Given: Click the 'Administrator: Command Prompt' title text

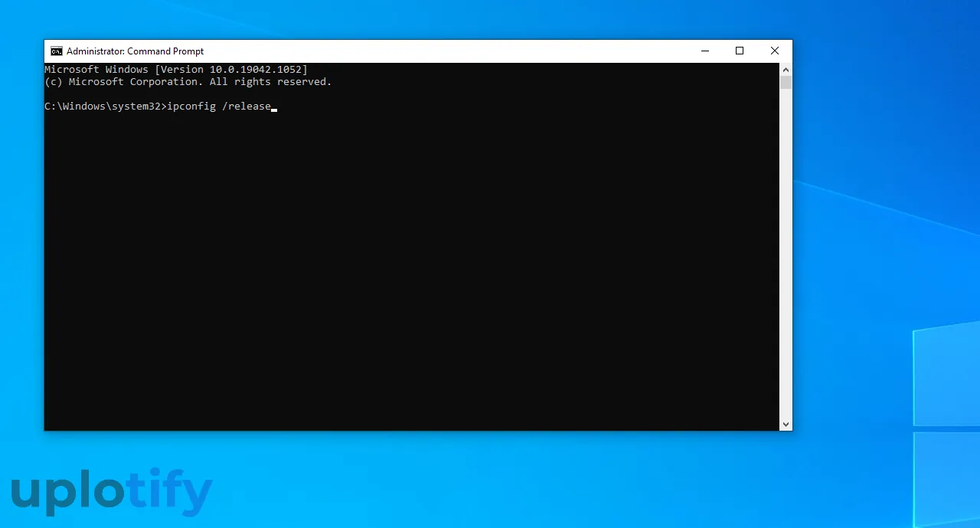Looking at the screenshot, I should point(135,51).
